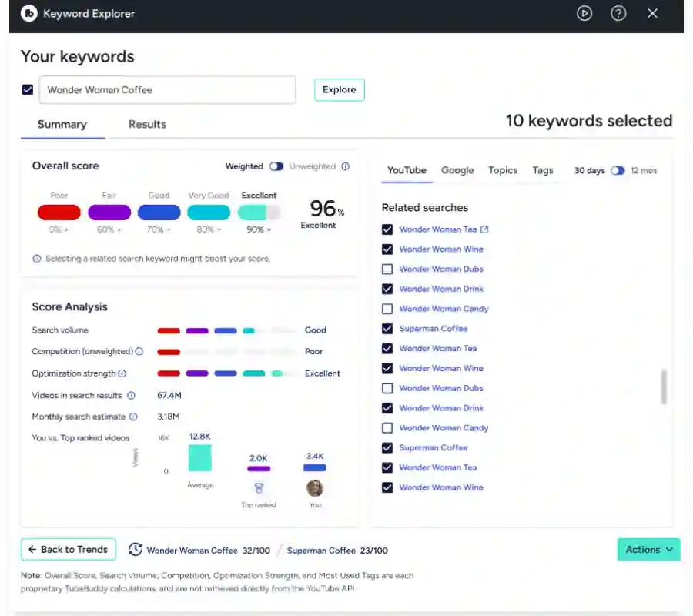Click the TubeBuddy logo icon

28,13
